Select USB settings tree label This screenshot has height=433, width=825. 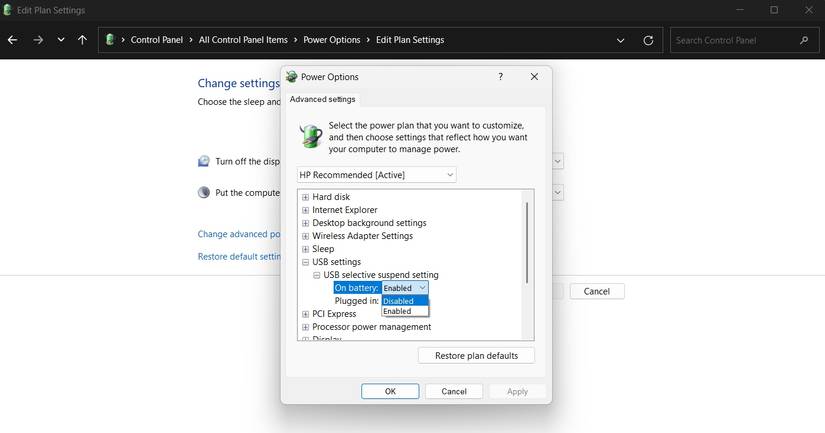337,261
